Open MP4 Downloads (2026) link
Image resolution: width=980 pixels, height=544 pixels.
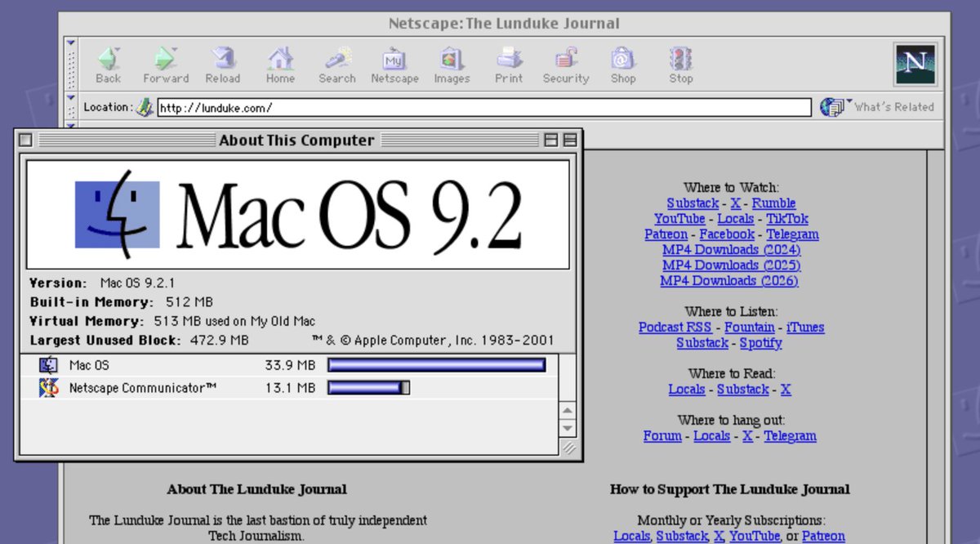(x=729, y=281)
